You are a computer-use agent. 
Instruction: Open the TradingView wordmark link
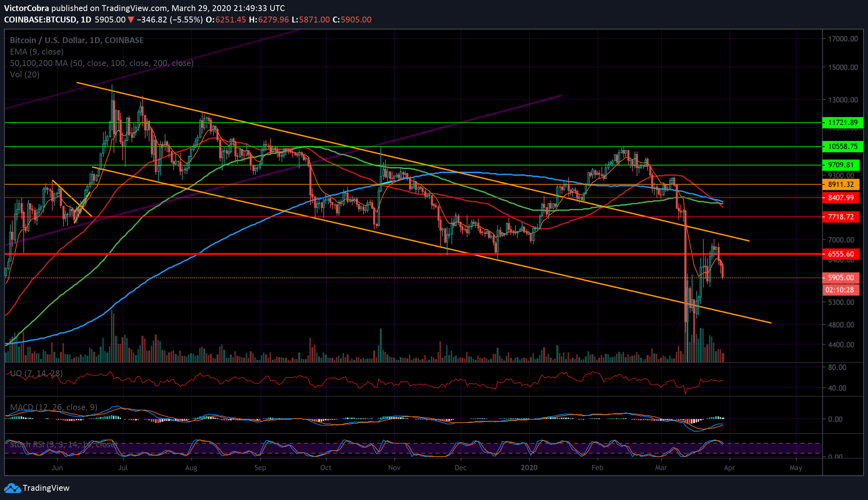(46, 488)
